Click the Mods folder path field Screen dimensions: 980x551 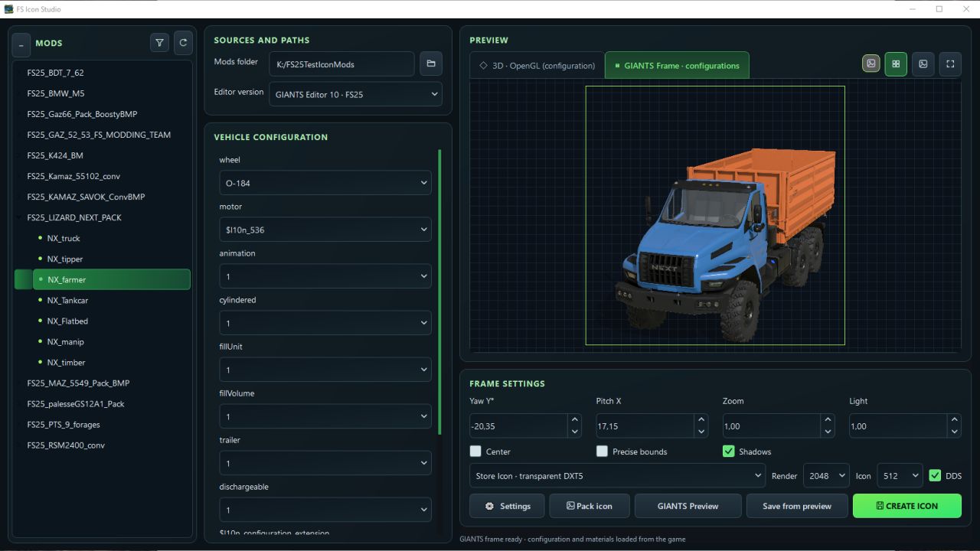point(341,64)
